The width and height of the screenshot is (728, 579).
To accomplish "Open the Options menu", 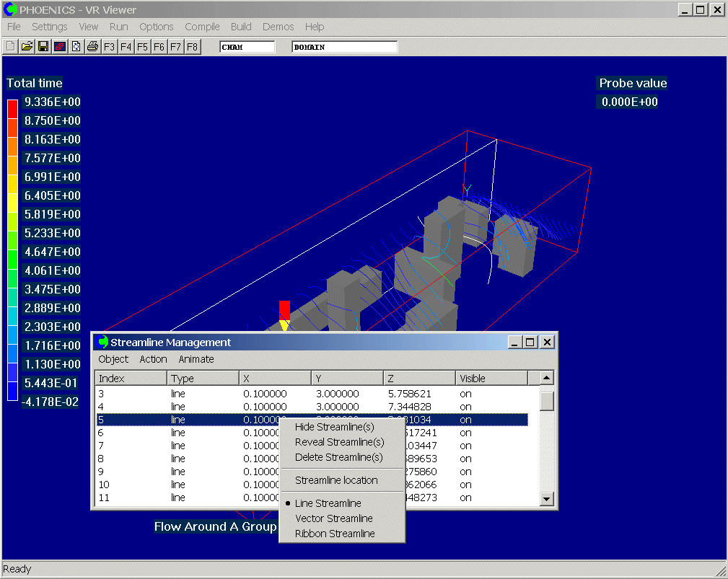I will point(157,27).
